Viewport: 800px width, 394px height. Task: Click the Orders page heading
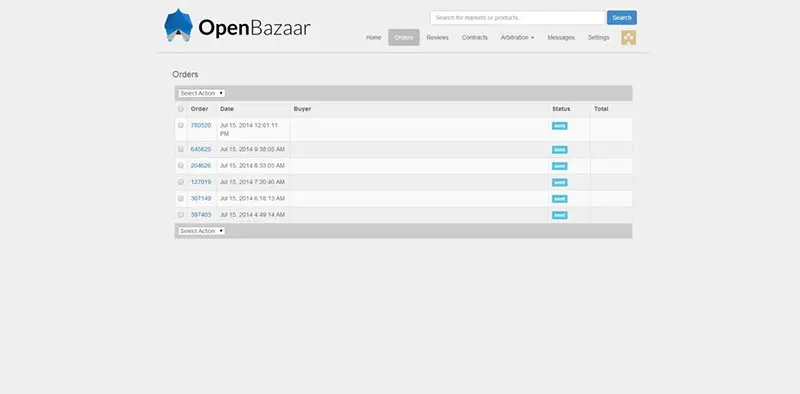(x=185, y=75)
